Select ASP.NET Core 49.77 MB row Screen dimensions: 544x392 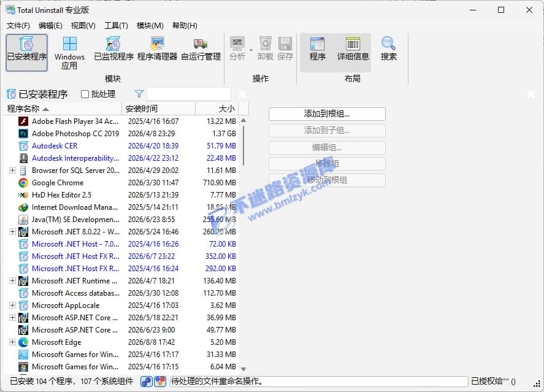click(121, 330)
